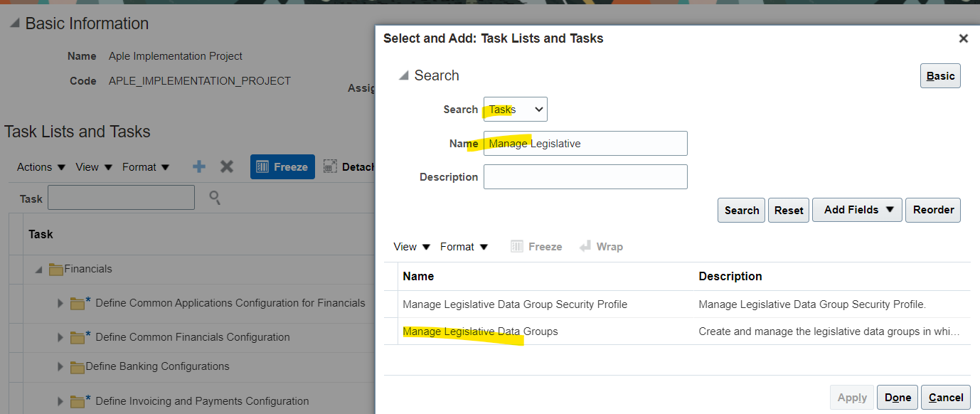Click the magnifier icon beside Task field

click(214, 198)
